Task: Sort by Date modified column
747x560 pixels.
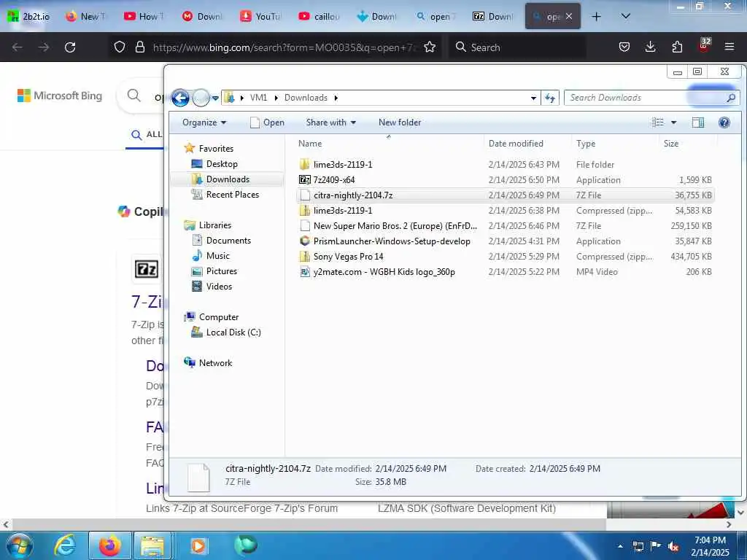Action: pyautogui.click(x=516, y=144)
